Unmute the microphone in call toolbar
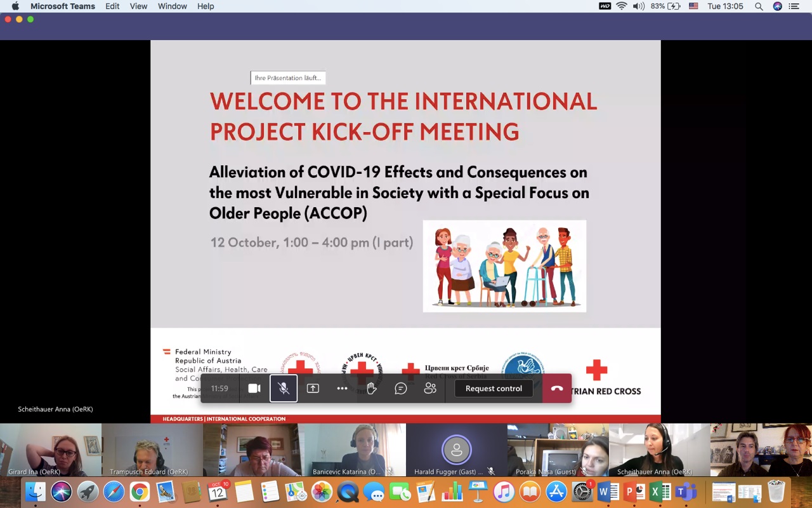This screenshot has height=508, width=812. click(x=284, y=389)
